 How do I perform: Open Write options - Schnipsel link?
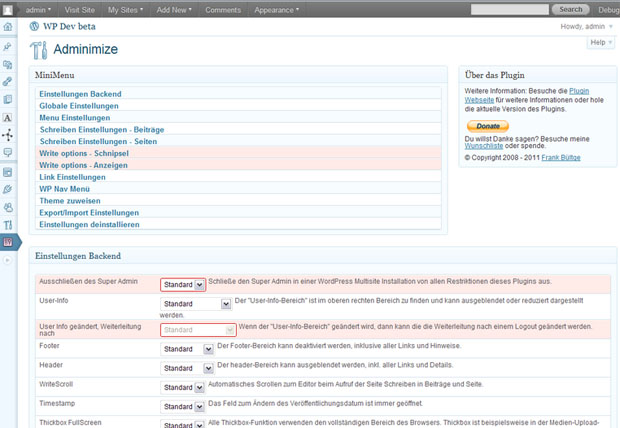[x=84, y=153]
